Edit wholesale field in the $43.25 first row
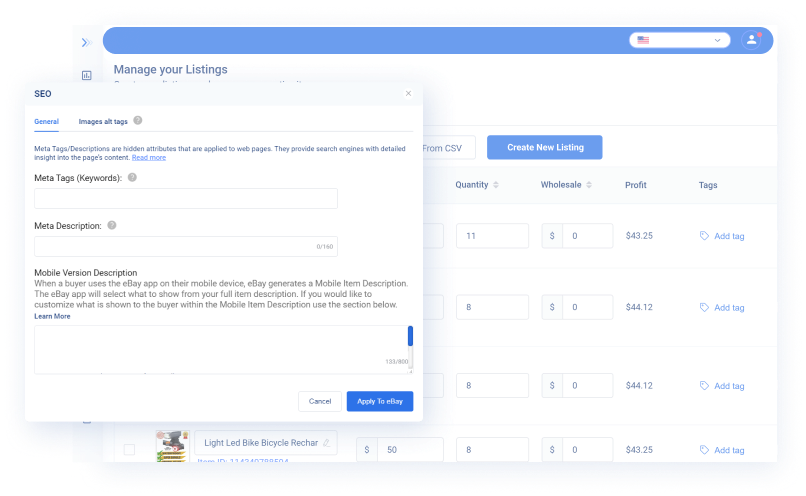Viewport: 806px width, 496px height. coord(588,236)
